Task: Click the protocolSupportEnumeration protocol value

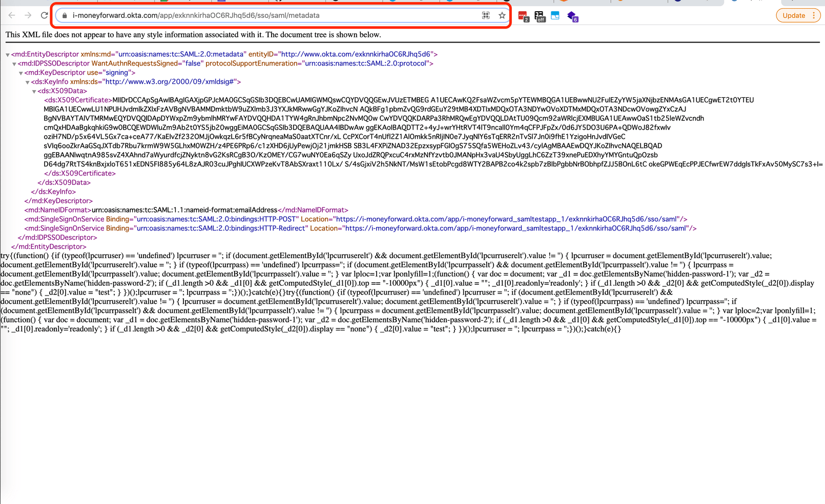Action: click(x=366, y=64)
